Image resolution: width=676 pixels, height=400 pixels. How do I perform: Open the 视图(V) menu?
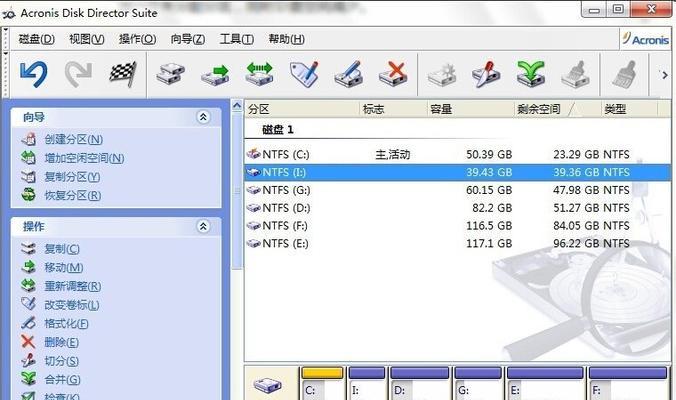point(87,39)
